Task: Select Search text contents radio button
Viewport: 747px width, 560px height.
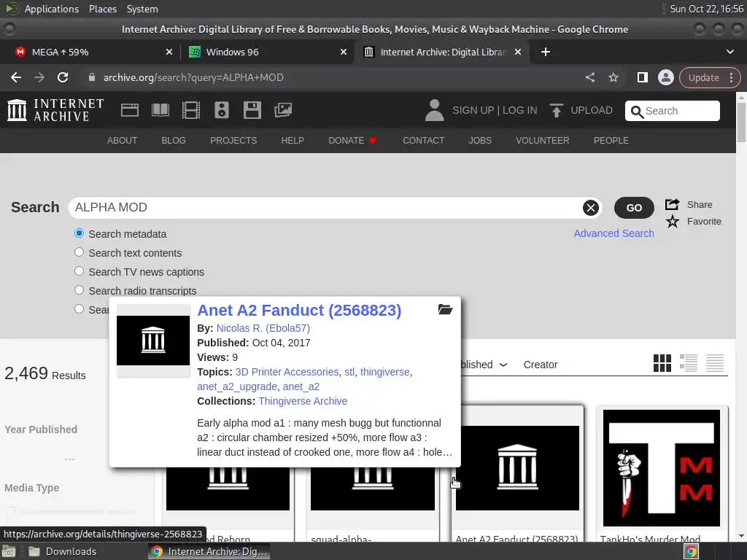Action: tap(79, 252)
